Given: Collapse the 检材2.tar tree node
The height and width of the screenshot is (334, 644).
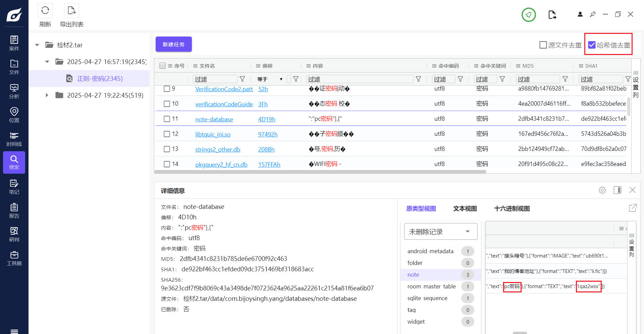Looking at the screenshot, I should pos(37,45).
